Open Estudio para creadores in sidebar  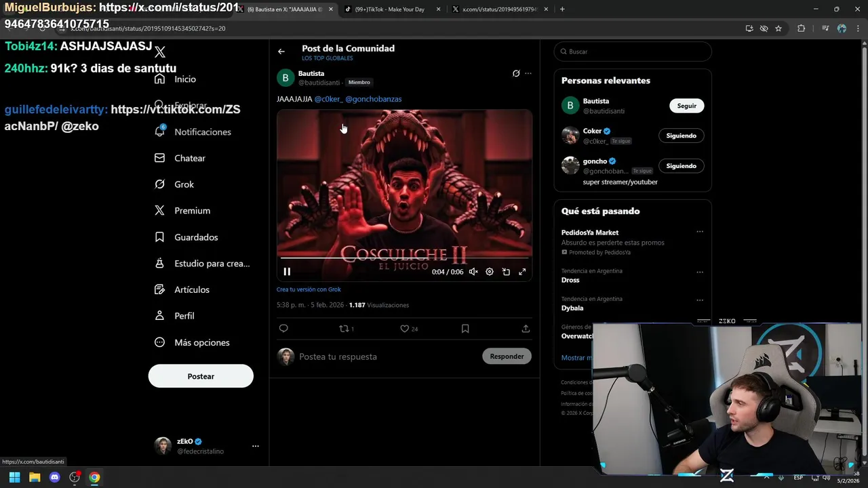[202, 264]
